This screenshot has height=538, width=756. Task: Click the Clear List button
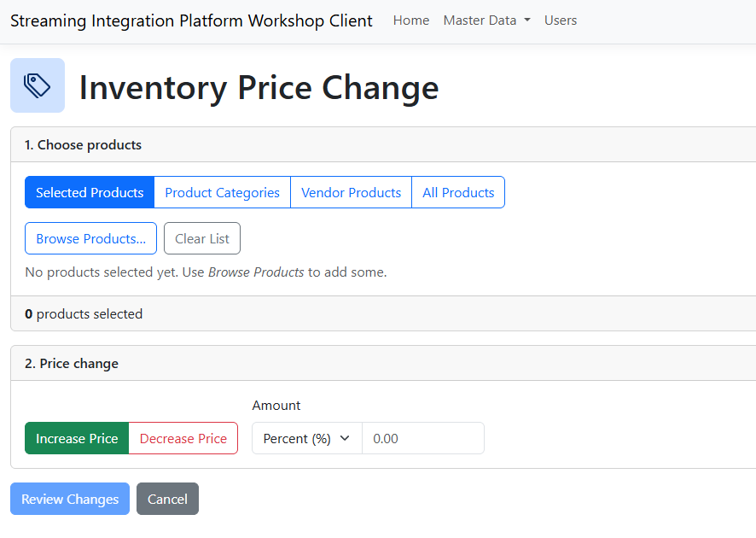(202, 238)
